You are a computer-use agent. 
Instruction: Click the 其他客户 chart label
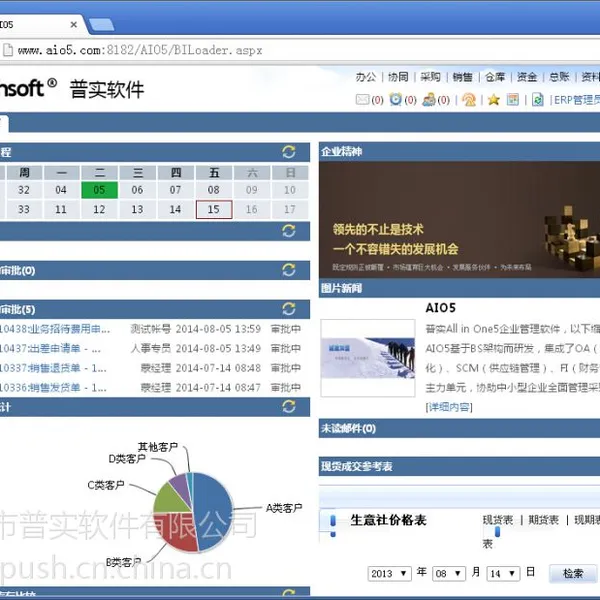(x=158, y=447)
